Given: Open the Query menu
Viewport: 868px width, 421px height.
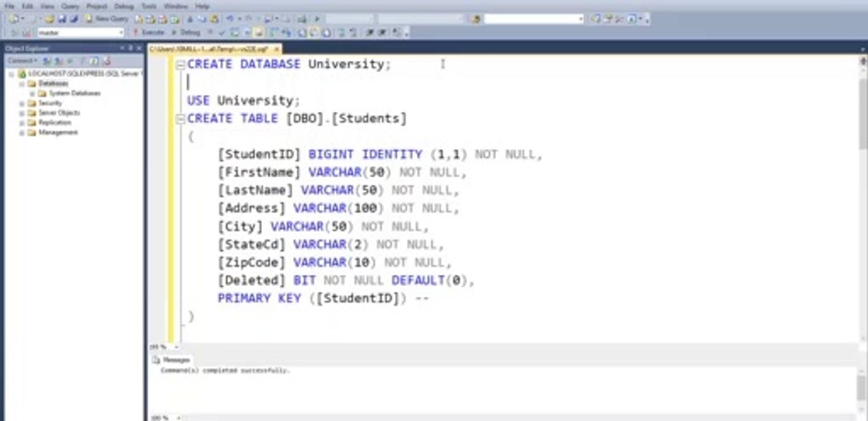Looking at the screenshot, I should coord(70,6).
